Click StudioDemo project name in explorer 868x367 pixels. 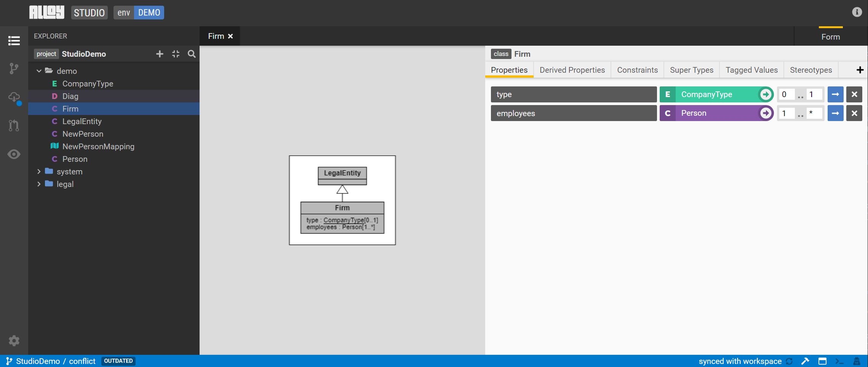tap(84, 54)
